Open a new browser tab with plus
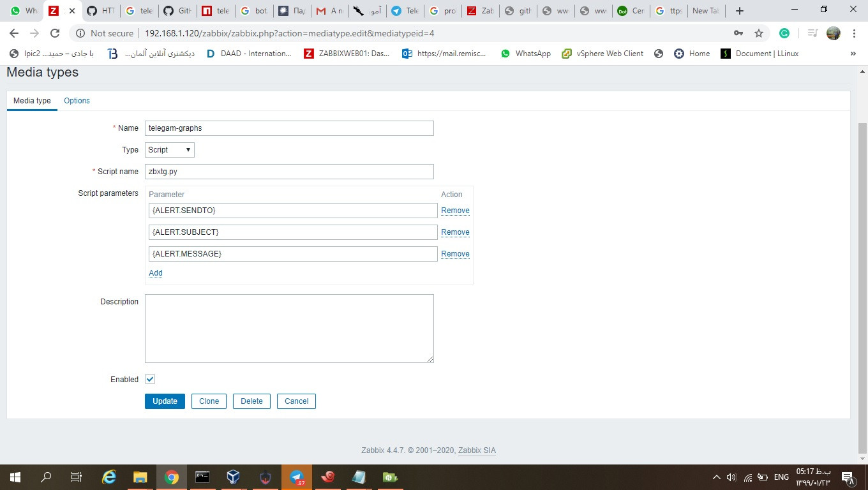Image resolution: width=868 pixels, height=490 pixels. tap(740, 11)
